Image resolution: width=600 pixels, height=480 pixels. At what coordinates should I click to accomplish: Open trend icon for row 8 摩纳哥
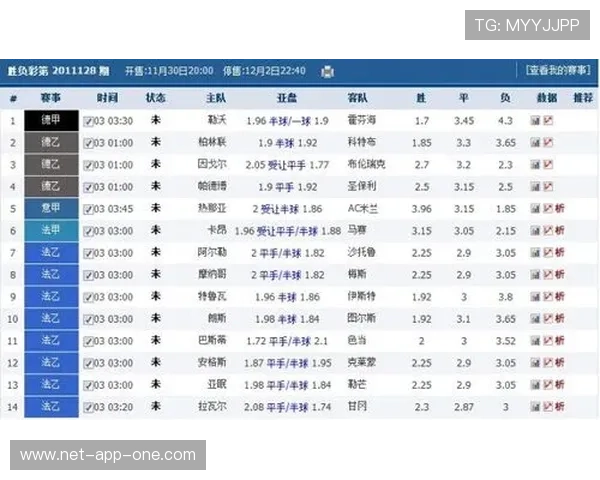click(x=548, y=275)
